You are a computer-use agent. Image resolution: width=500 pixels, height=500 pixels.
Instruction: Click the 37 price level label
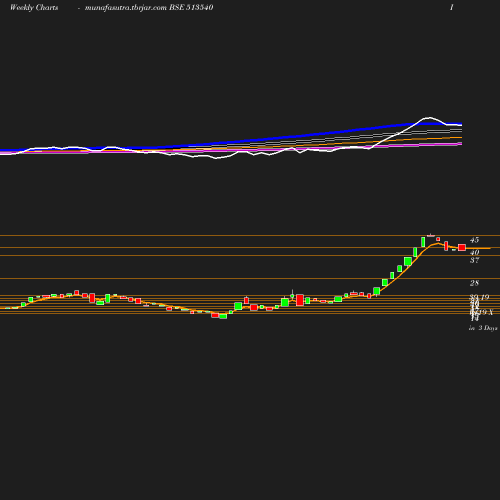474,260
